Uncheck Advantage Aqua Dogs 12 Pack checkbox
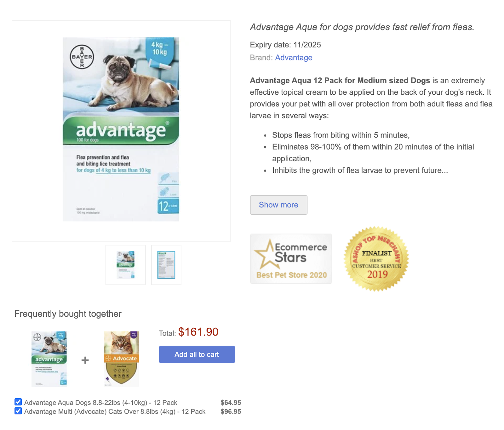 pos(18,402)
